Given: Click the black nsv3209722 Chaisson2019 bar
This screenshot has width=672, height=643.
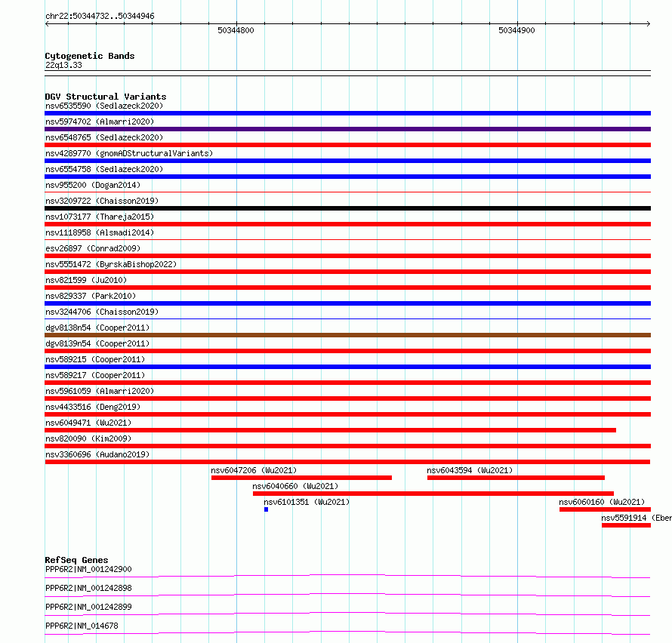Looking at the screenshot, I should pos(347,208).
